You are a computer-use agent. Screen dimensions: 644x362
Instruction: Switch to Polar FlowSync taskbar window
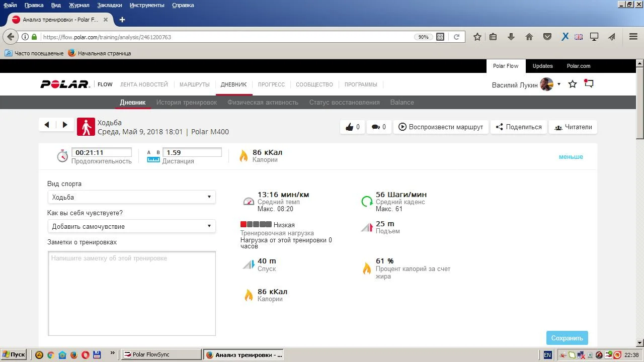coord(162,354)
